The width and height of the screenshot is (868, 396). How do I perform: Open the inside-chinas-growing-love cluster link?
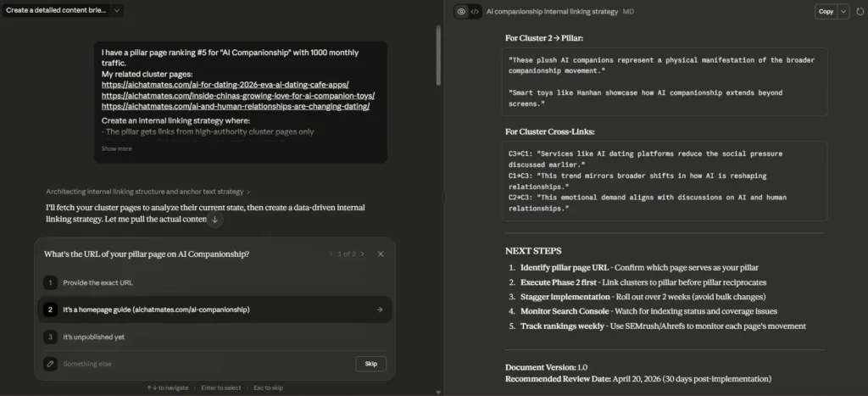[238, 95]
